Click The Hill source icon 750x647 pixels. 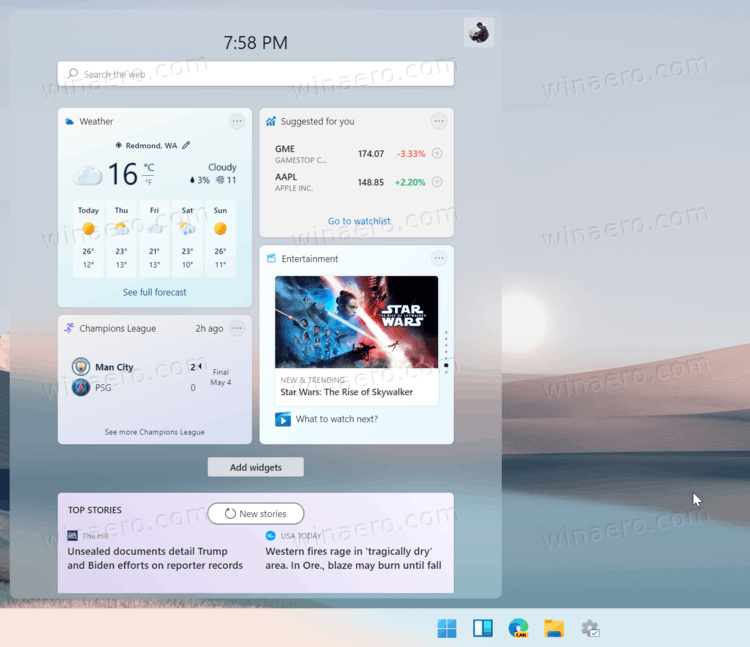(72, 536)
